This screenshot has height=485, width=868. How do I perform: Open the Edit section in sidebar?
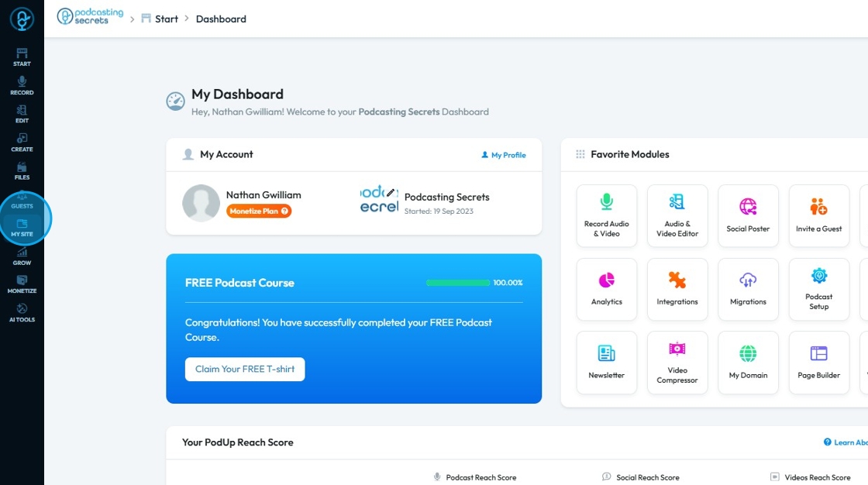[22, 114]
